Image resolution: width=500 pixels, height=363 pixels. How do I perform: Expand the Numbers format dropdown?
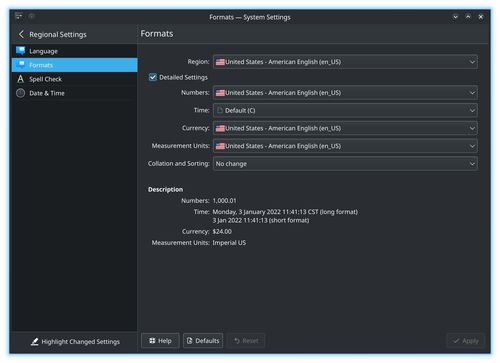click(345, 93)
